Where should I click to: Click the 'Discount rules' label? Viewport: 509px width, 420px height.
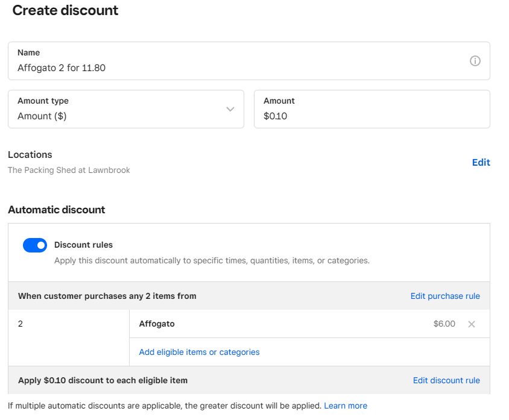click(83, 245)
